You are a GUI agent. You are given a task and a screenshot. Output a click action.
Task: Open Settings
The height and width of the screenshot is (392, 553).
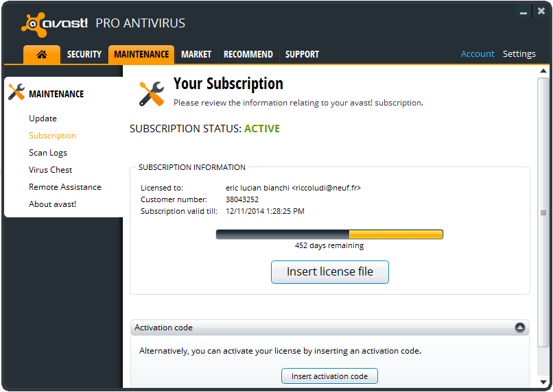coord(519,54)
